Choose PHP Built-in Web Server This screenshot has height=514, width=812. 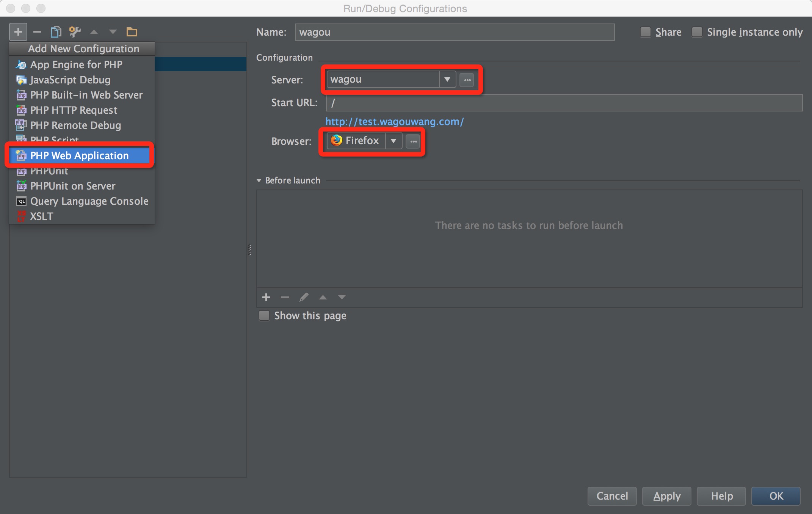[82, 95]
